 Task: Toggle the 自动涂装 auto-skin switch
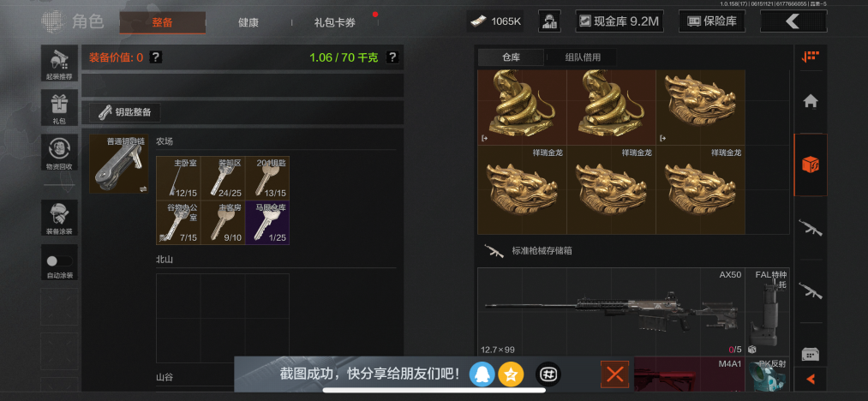[59, 260]
